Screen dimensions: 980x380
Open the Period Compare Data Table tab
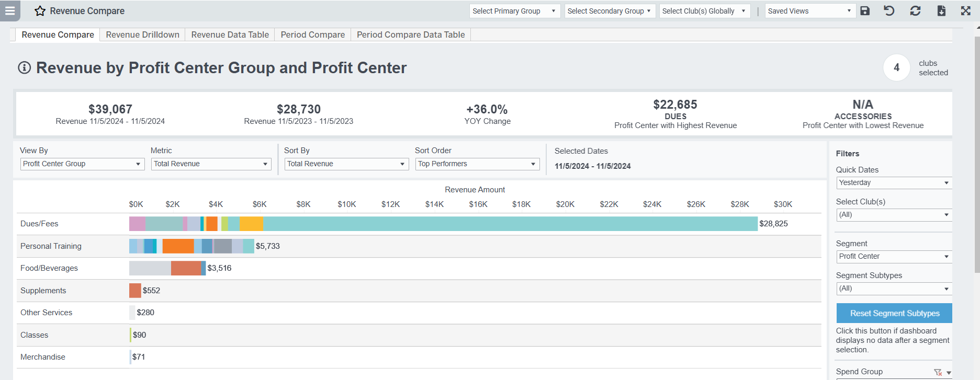coord(411,34)
